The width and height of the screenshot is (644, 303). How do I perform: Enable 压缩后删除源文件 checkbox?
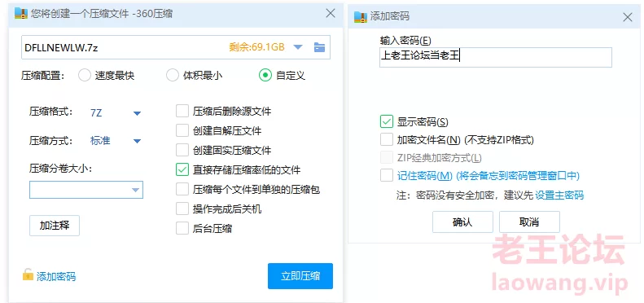coord(182,112)
